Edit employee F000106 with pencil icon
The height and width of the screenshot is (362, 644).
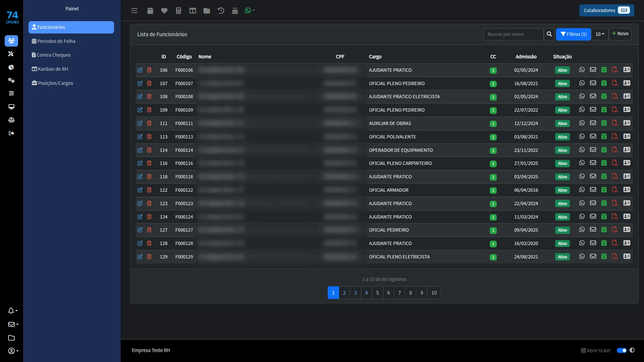(140, 70)
